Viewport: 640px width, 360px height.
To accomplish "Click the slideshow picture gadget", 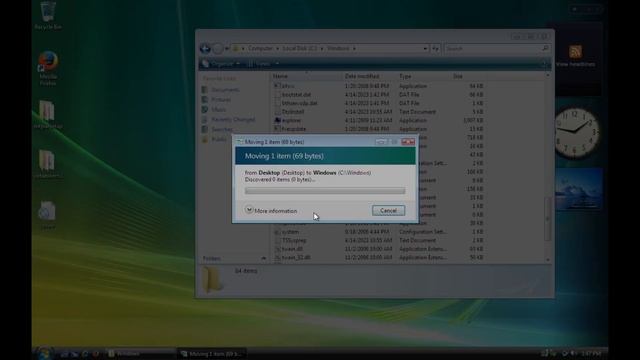I will click(x=579, y=189).
